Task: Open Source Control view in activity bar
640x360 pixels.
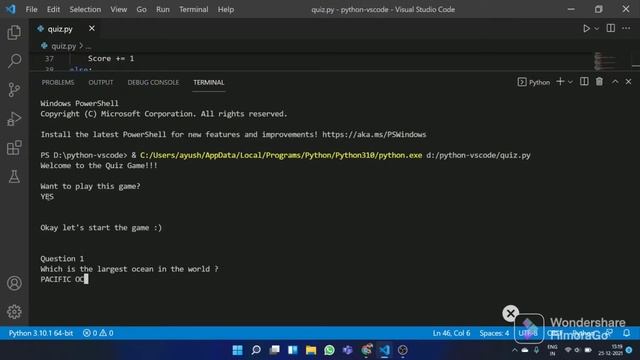Action: [x=14, y=89]
